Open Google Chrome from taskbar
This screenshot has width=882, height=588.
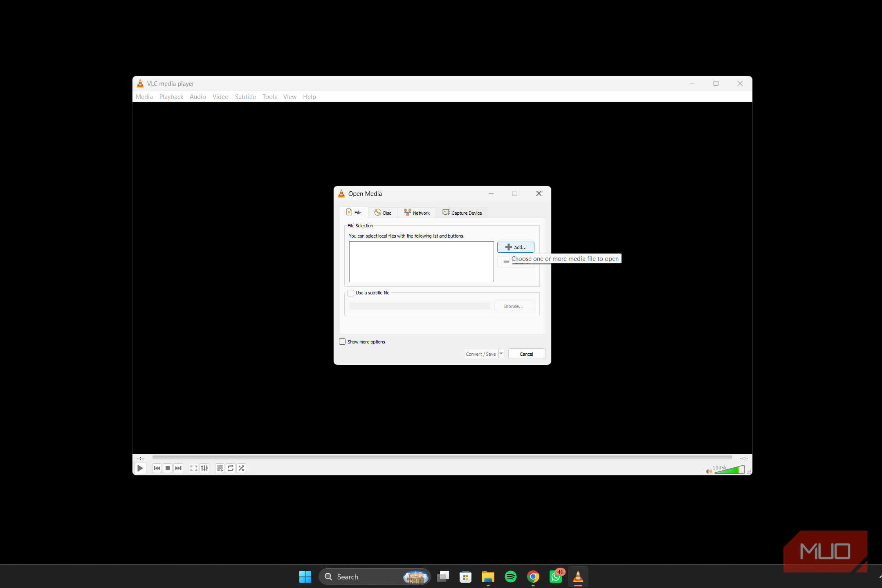(533, 577)
